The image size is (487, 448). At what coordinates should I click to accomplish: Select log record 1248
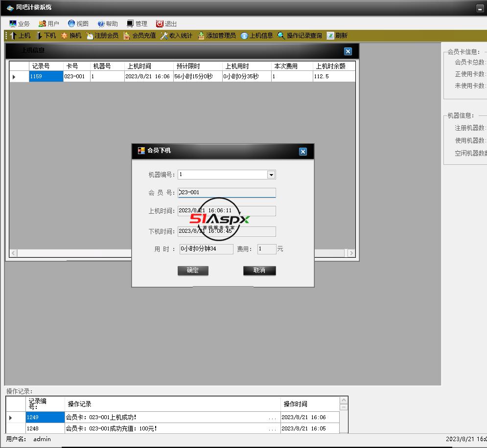click(x=45, y=428)
